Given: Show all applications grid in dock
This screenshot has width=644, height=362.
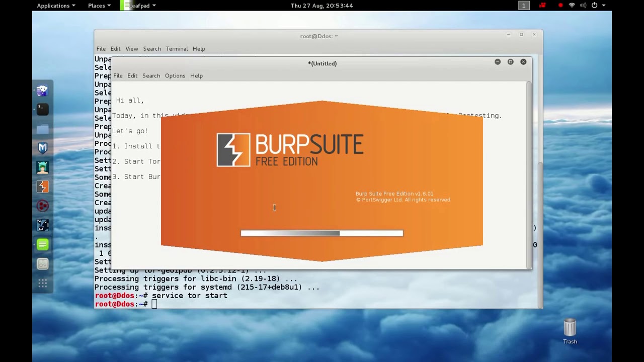Looking at the screenshot, I should (x=43, y=284).
